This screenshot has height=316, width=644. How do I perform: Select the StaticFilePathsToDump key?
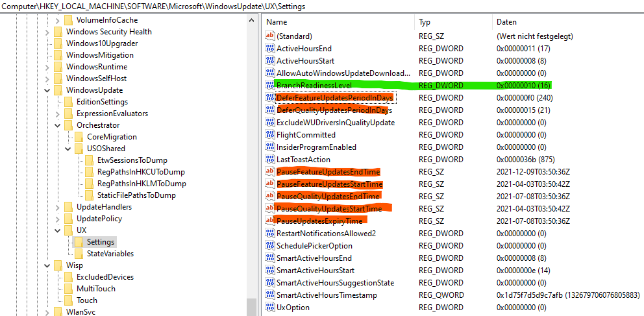[136, 195]
